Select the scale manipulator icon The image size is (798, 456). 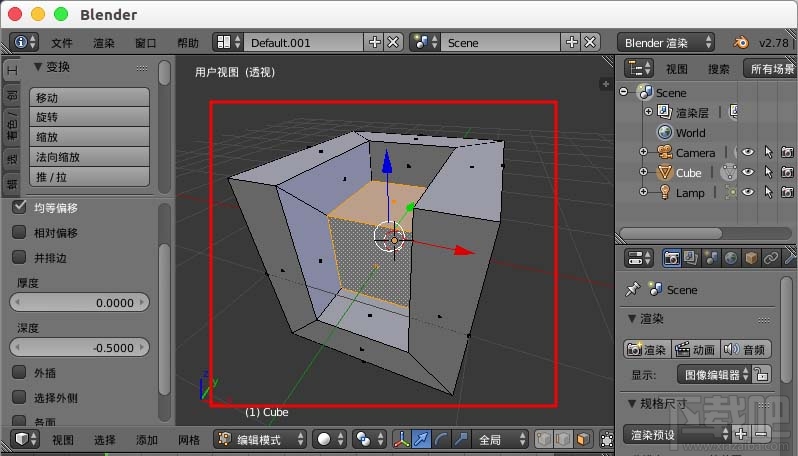click(x=461, y=439)
